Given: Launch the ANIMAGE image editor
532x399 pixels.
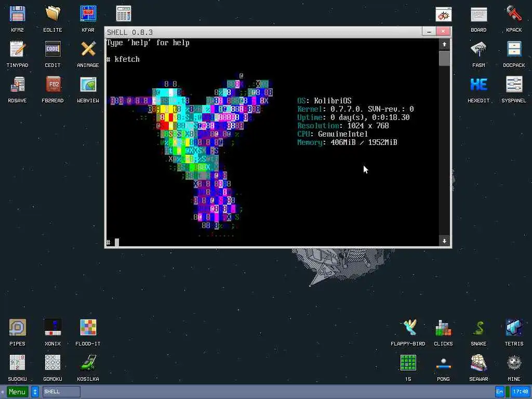Looking at the screenshot, I should click(88, 49).
